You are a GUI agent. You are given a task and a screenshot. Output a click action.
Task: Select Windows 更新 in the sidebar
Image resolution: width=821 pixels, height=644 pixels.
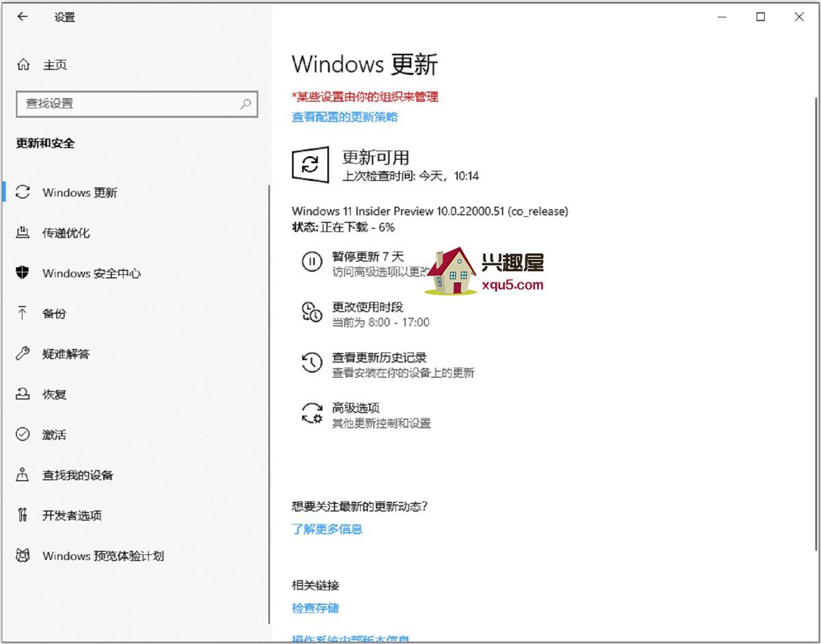coord(80,192)
